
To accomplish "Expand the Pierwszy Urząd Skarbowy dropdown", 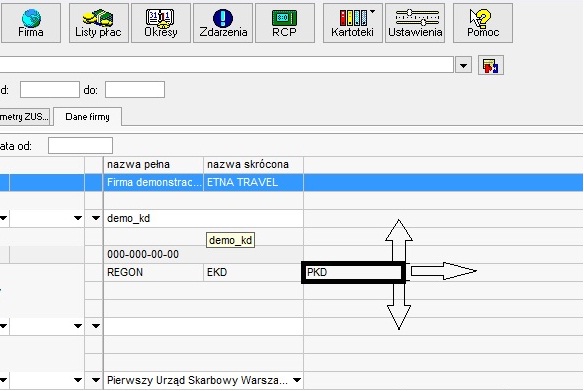I will 296,380.
